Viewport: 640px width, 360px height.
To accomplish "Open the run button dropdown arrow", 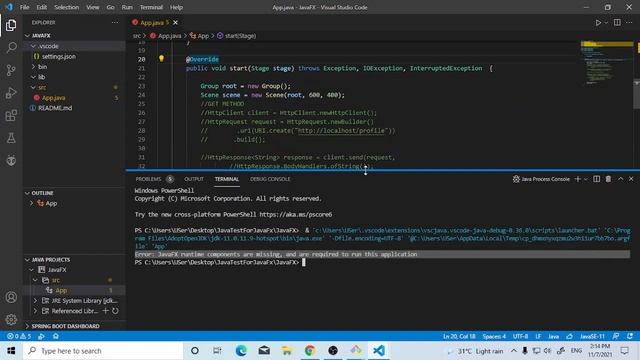I will 606,22.
